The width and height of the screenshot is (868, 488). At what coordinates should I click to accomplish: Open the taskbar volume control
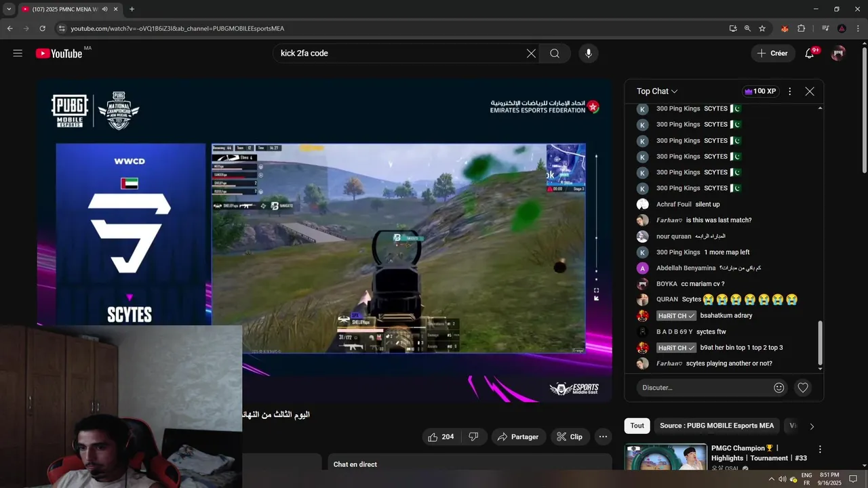(x=783, y=479)
